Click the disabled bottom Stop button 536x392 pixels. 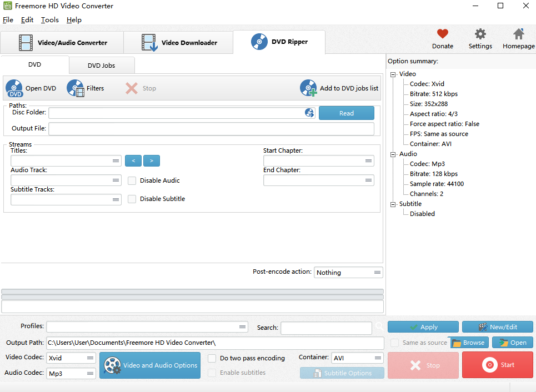[x=423, y=365]
